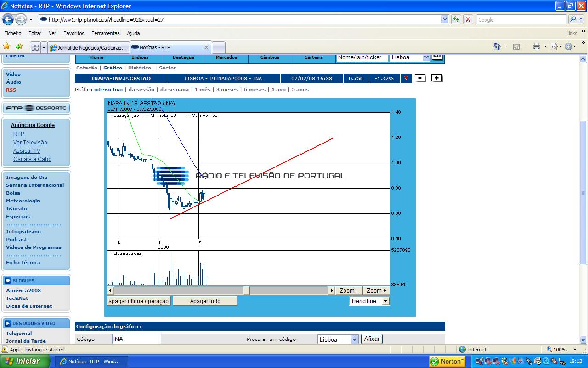
Task: Click the Page menu icon
Action: coord(554,46)
